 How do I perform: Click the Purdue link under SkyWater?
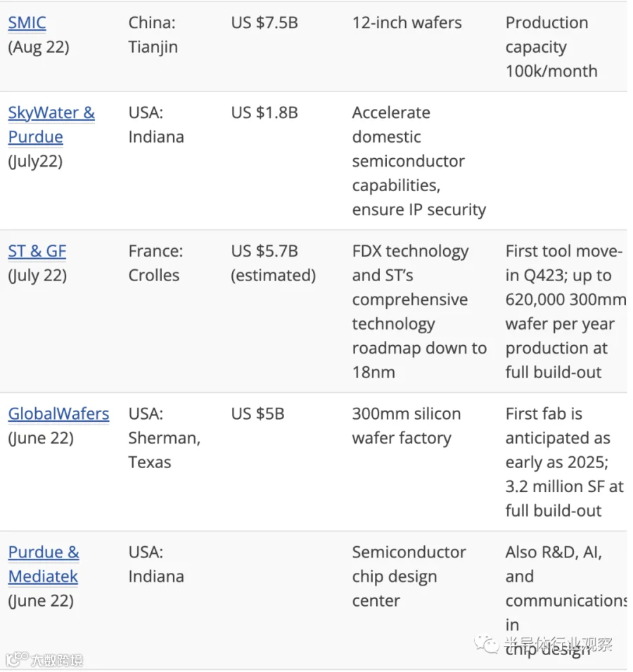(x=36, y=137)
